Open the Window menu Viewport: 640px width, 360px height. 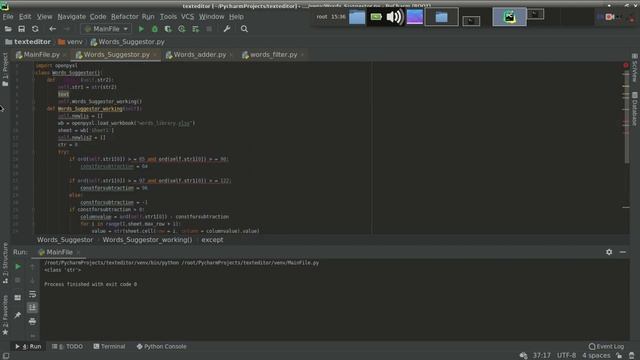tap(211, 17)
